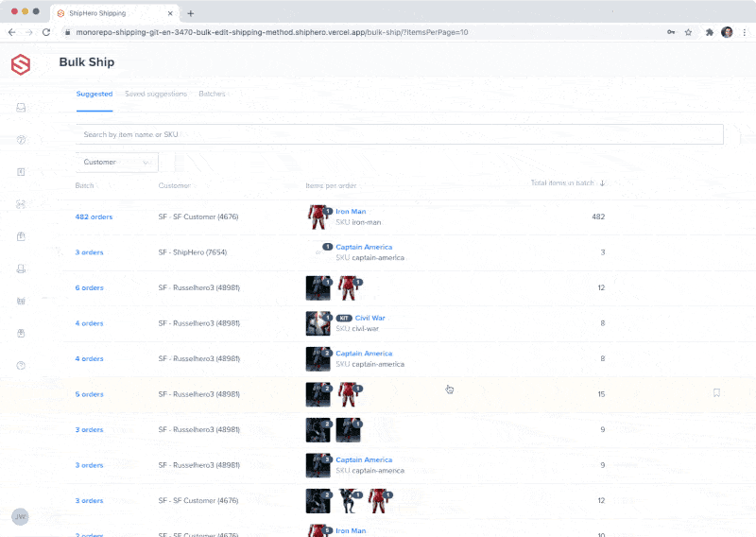This screenshot has width=756, height=537.
Task: Click the browser address bar URL
Action: 272,32
